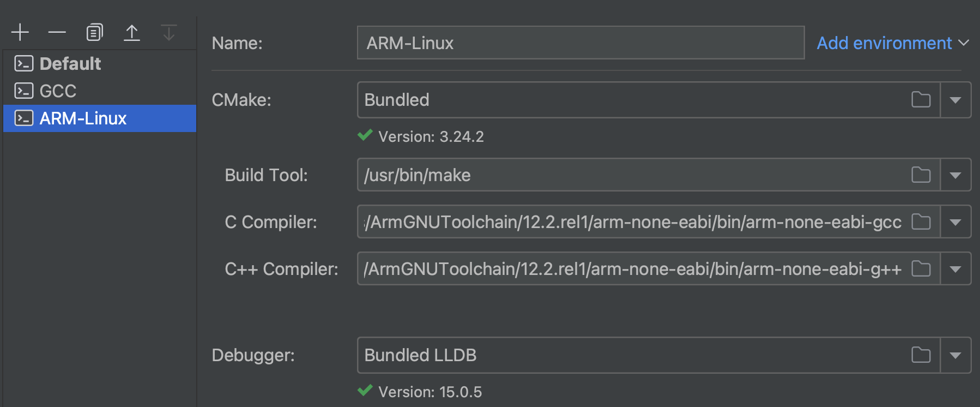
Task: Click the plus icon to add toolchain
Action: (20, 32)
